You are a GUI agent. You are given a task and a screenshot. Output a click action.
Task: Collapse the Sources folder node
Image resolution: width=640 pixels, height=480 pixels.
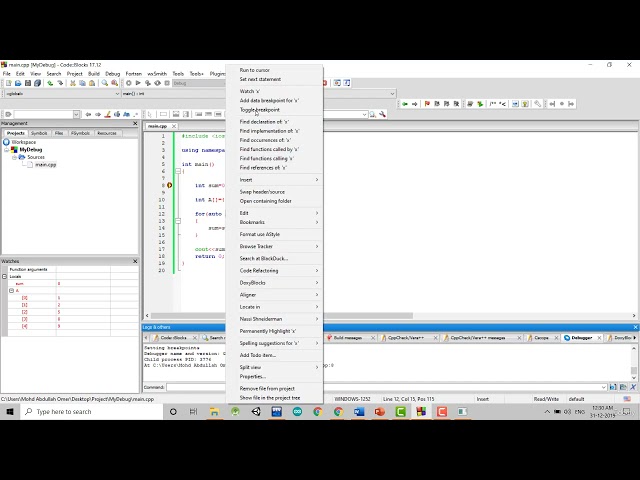(14, 157)
